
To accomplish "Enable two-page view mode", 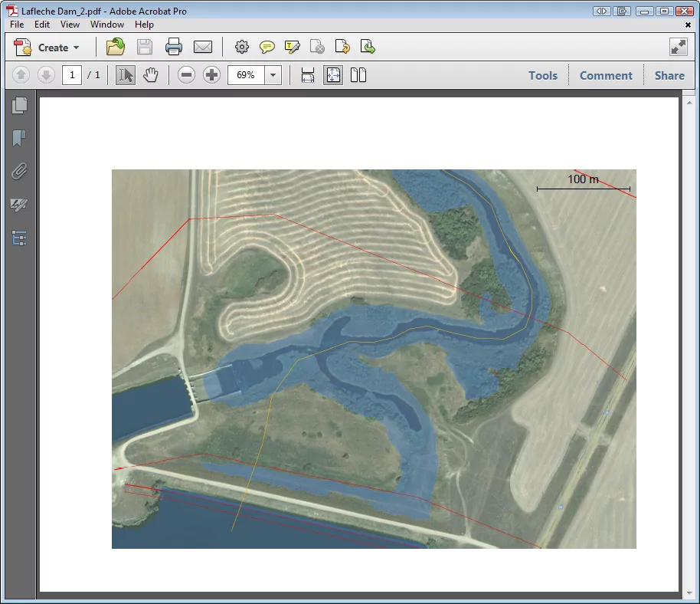I will (x=358, y=74).
